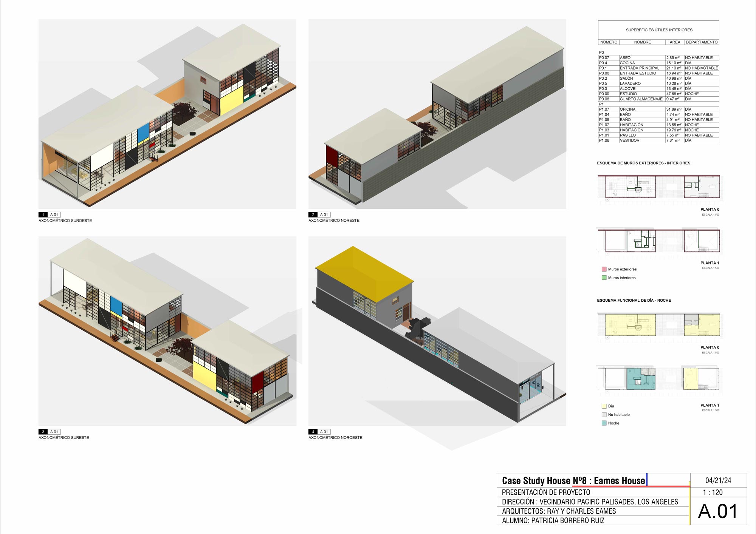Screen dimensions: 756x534
Task: Select the 'COCINA' name cell
Action: point(642,63)
